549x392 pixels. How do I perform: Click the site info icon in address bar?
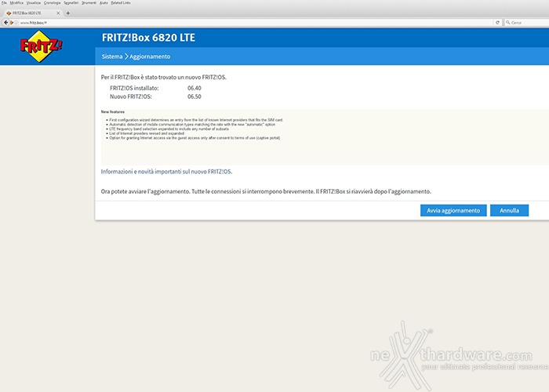click(x=16, y=23)
